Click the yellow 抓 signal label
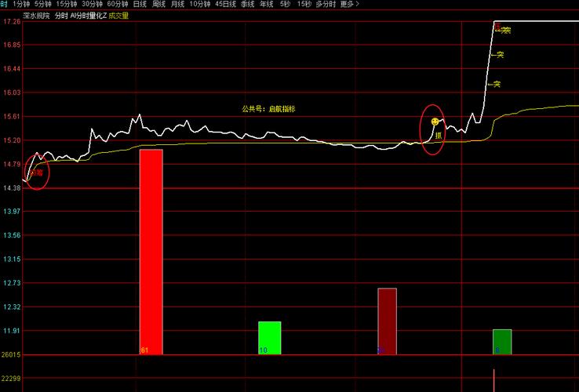 tap(439, 136)
